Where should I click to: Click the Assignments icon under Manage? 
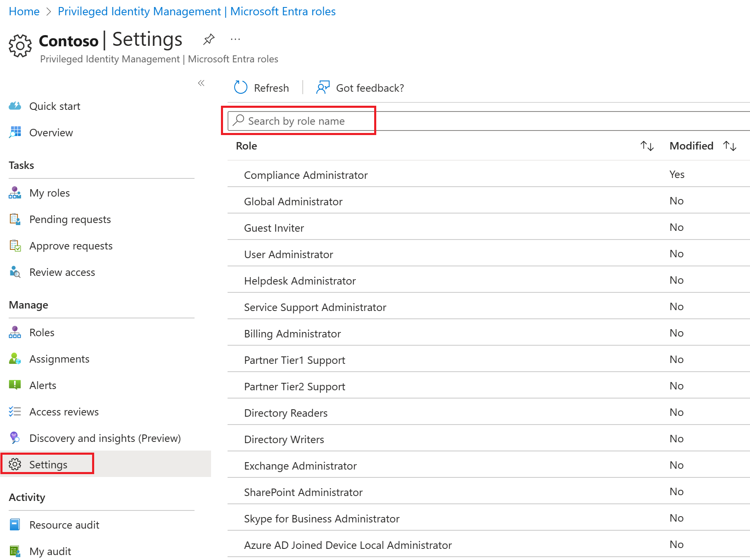click(15, 358)
